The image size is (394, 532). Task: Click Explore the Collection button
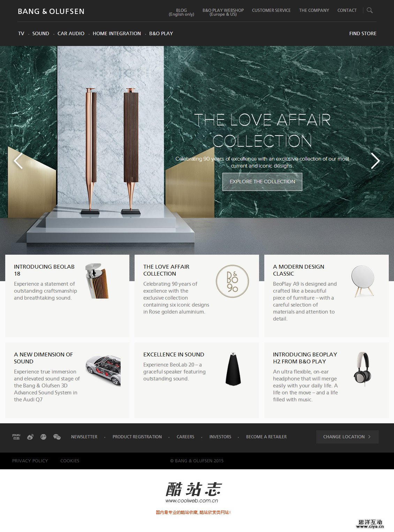point(262,182)
